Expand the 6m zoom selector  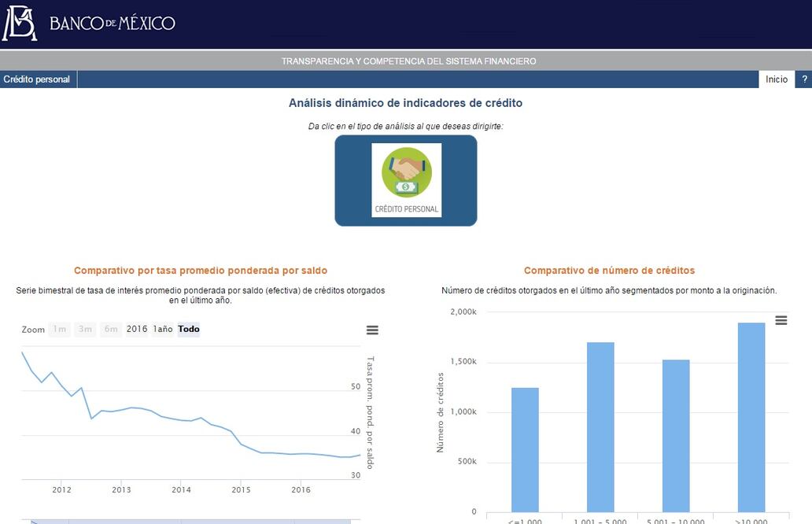tap(110, 329)
